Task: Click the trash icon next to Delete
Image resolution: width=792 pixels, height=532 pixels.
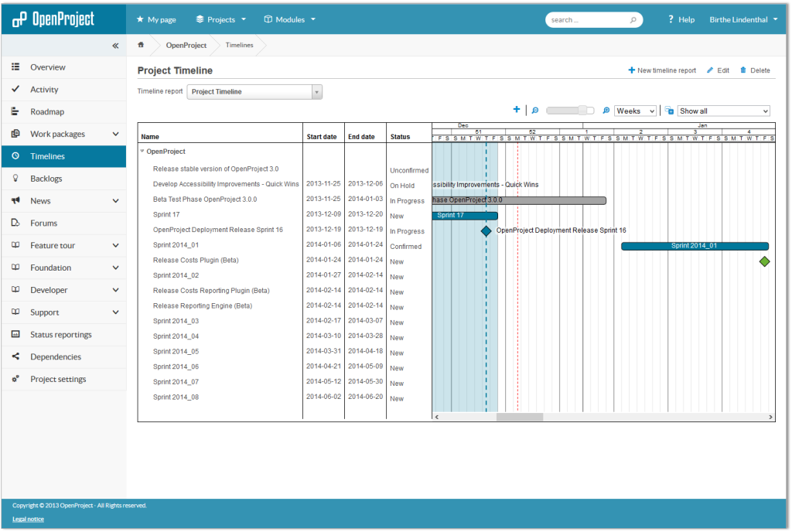Action: [x=743, y=70]
